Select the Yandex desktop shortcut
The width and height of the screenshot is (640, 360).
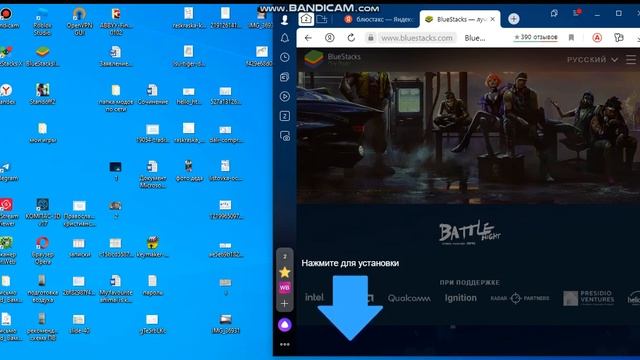tap(6, 94)
